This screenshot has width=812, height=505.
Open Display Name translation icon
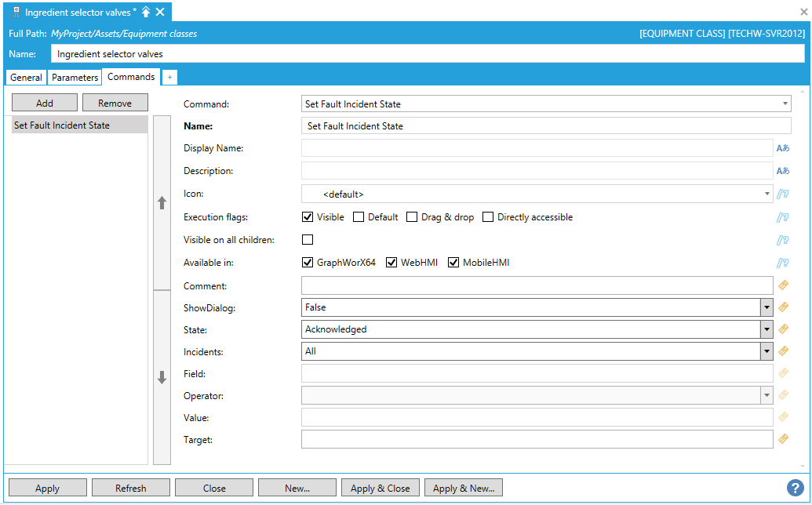tap(782, 148)
